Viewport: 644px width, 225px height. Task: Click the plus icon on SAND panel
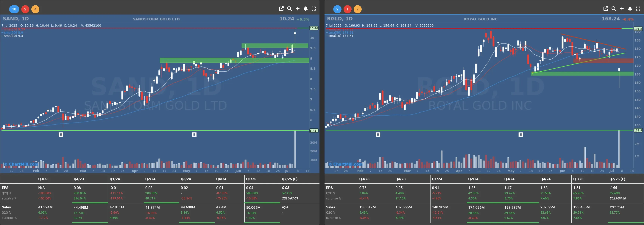tap(297, 9)
